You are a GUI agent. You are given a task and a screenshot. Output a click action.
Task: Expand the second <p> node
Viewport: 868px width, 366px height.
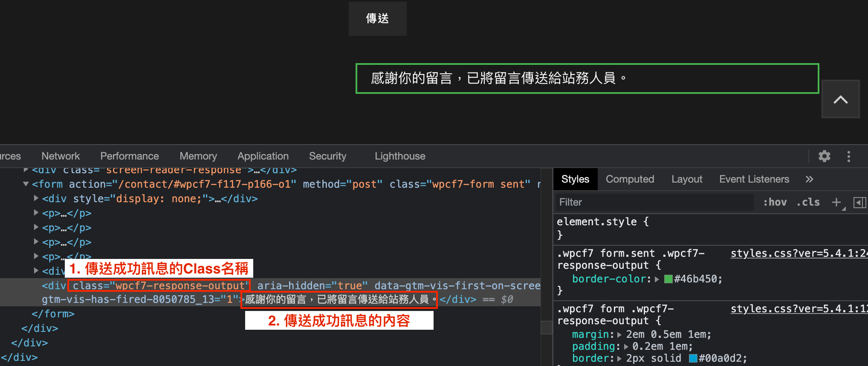pyautogui.click(x=36, y=227)
